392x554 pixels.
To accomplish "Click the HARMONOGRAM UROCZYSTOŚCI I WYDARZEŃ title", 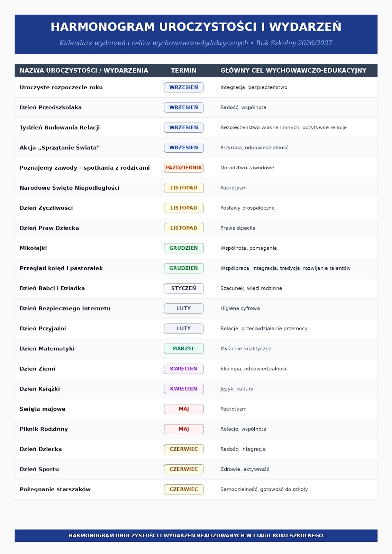I will pyautogui.click(x=196, y=27).
